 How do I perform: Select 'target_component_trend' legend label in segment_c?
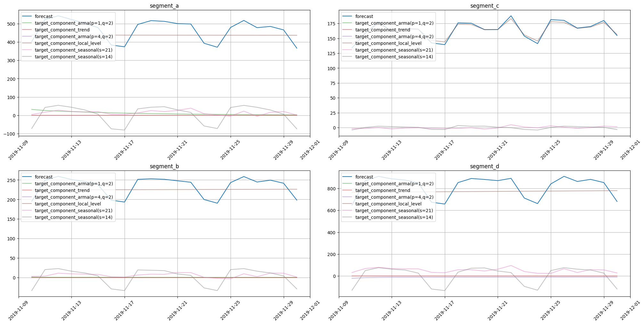tap(383, 30)
